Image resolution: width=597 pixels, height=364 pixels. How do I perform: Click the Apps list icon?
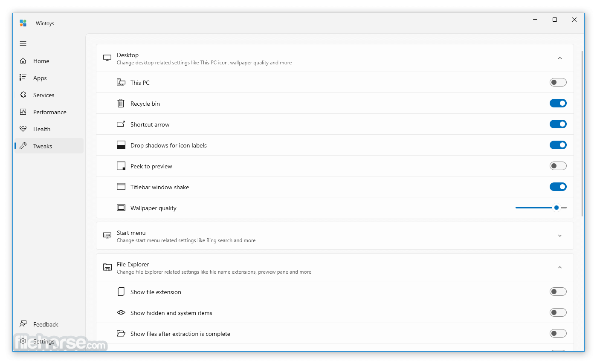point(23,78)
